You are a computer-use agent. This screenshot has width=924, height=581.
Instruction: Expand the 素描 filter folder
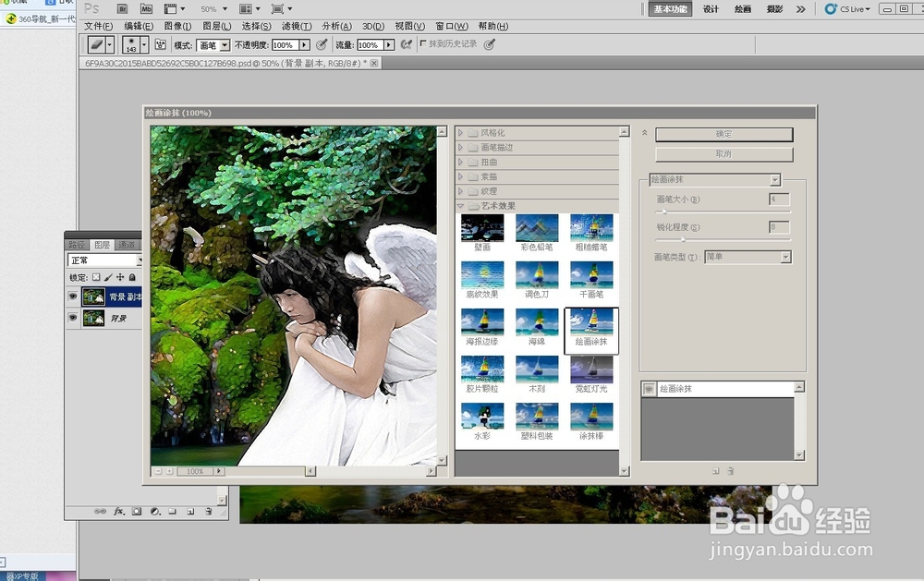[461, 176]
